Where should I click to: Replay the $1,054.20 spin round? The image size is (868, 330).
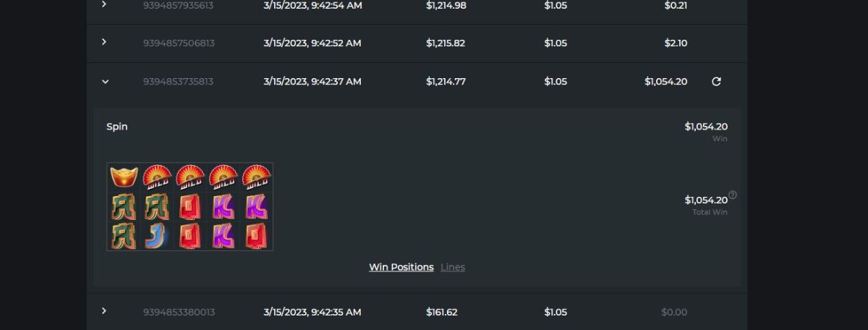tap(716, 82)
